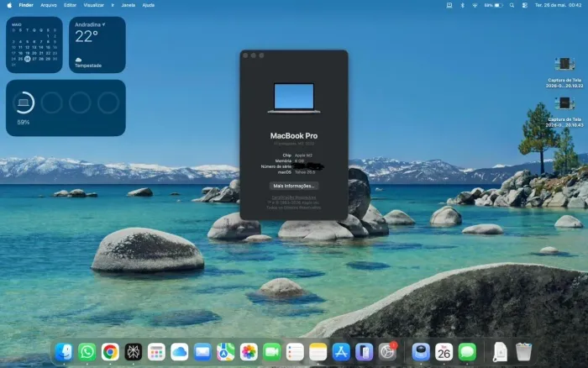Open the Apple menu
Viewport: 588px width, 368px height.
9,5
